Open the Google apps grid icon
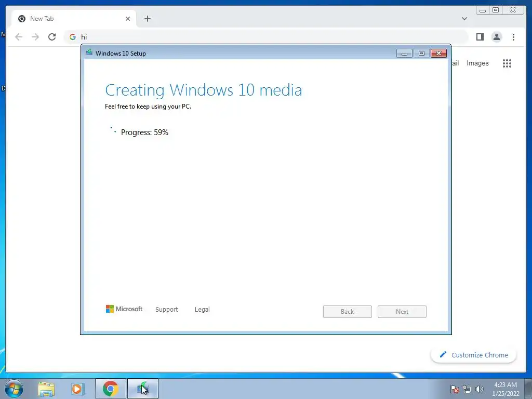 (x=507, y=63)
